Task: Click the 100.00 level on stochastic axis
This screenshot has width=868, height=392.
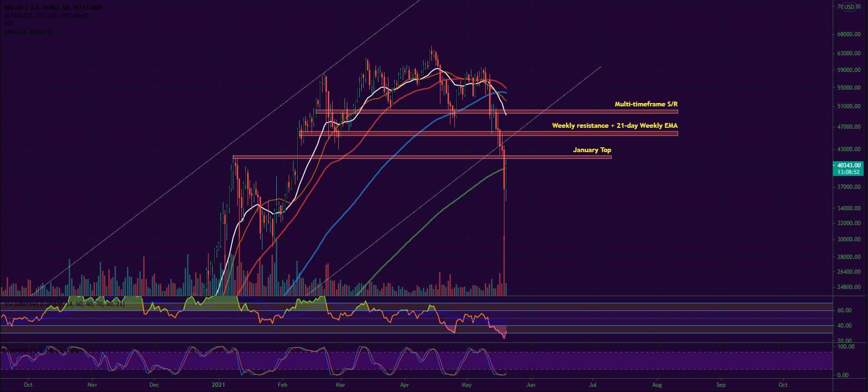Action: tap(847, 347)
